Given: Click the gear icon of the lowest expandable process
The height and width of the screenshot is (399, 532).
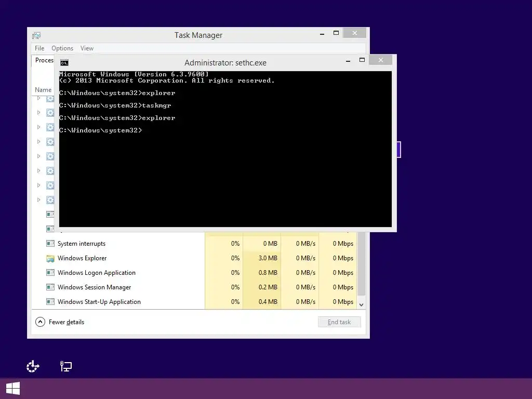Looking at the screenshot, I should click(50, 200).
